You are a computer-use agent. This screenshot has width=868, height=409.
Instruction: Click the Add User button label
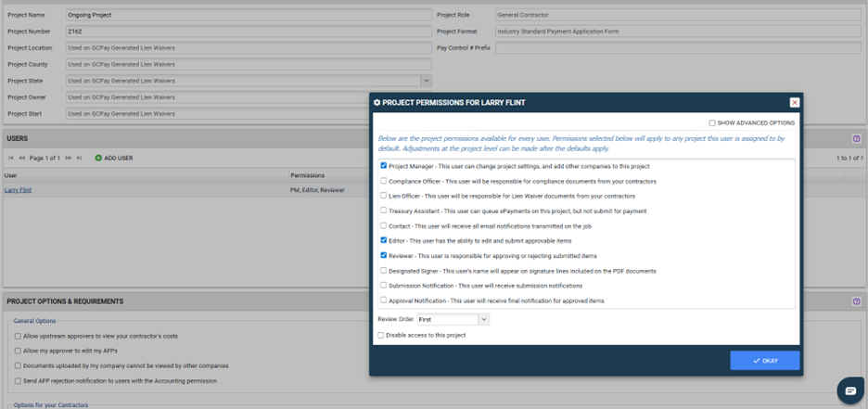[x=119, y=158]
